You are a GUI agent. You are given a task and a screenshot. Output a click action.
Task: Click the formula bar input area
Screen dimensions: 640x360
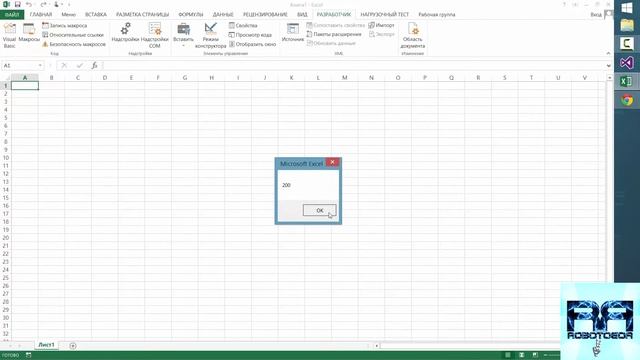[353, 66]
